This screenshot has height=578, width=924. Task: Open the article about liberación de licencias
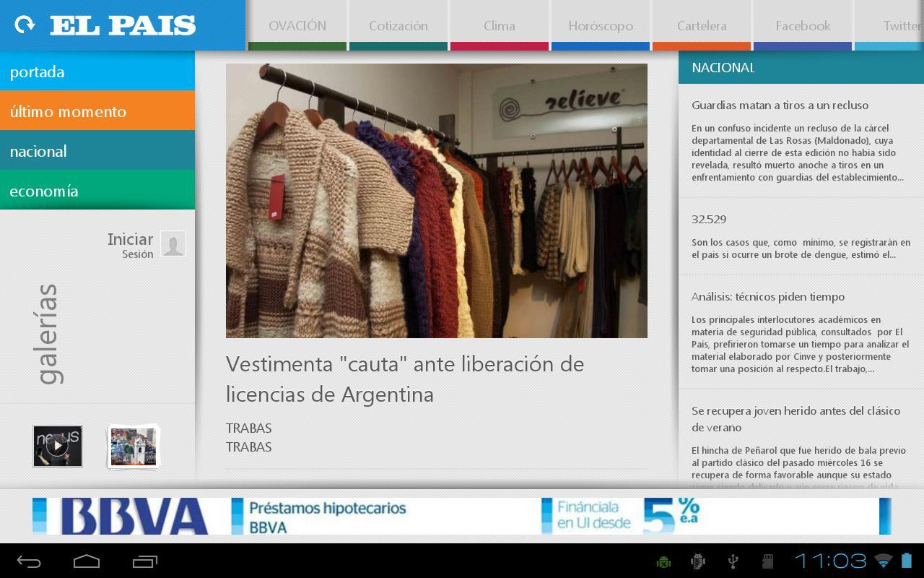[x=404, y=379]
